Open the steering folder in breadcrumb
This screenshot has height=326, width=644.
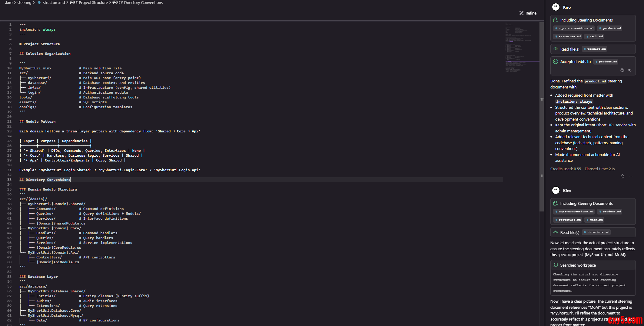coord(24,2)
